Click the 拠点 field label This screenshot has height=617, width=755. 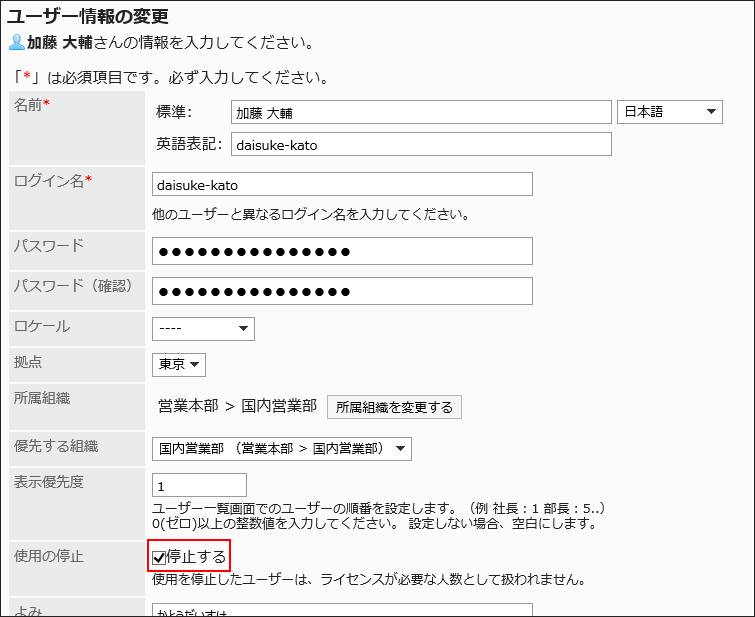(x=28, y=362)
